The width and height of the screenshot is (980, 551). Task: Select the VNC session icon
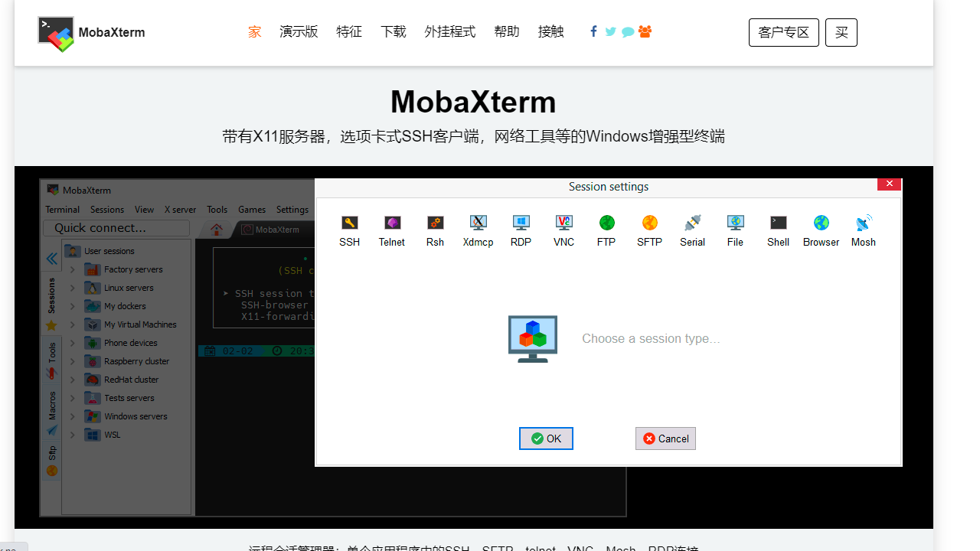[563, 230]
